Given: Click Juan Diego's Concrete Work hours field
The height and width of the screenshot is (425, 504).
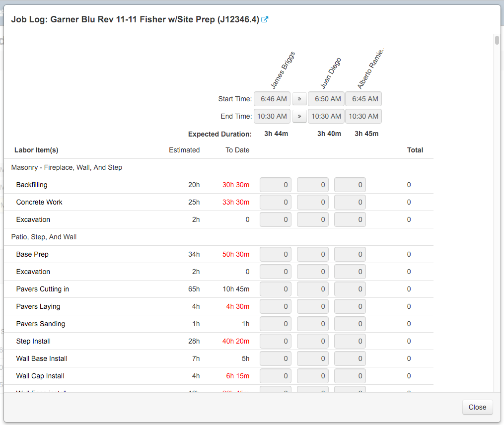Looking at the screenshot, I should click(x=313, y=202).
